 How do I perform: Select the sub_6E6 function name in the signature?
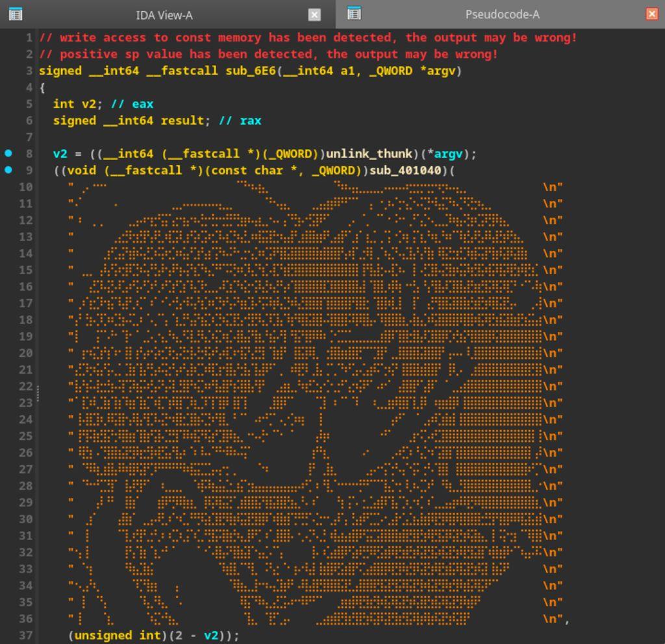tap(250, 70)
